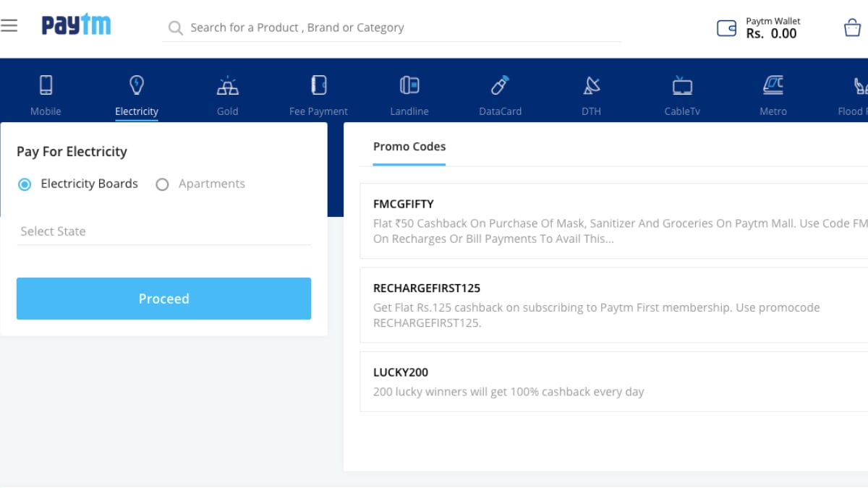
Task: Click the 200 lucky winners description
Action: pos(509,392)
